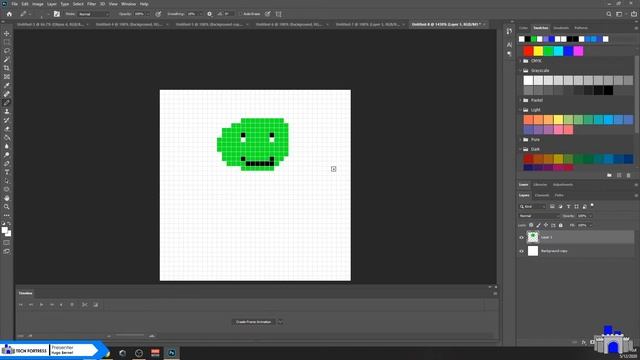Open layer Opacity dropdown arrow
This screenshot has width=640, height=360.
(x=591, y=216)
